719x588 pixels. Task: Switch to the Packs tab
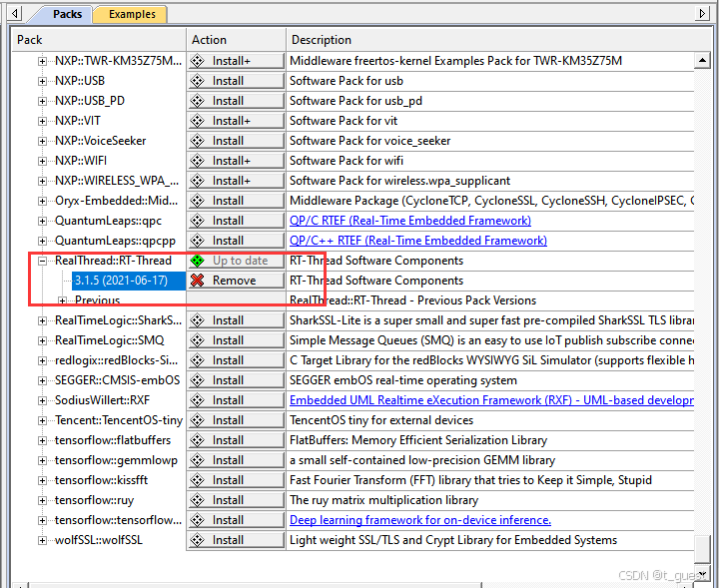point(67,14)
